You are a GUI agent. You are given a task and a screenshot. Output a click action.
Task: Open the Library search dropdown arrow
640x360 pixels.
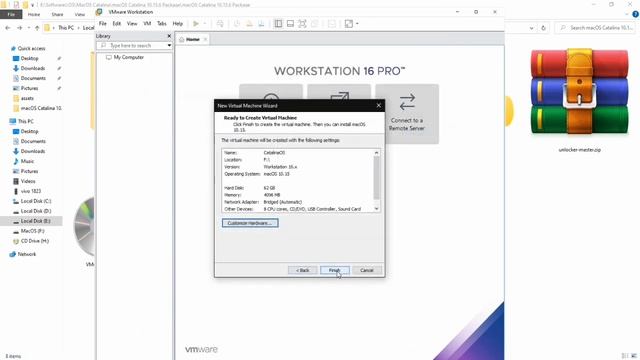coord(169,46)
